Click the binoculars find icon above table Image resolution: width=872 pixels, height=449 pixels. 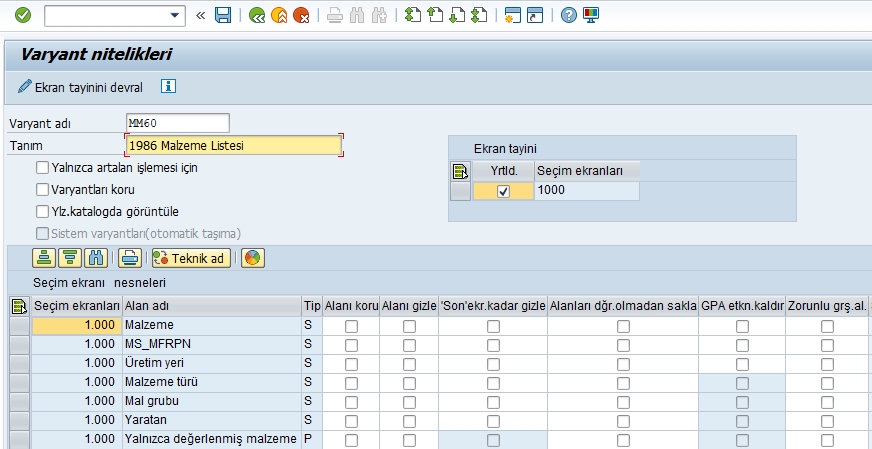pos(96,258)
